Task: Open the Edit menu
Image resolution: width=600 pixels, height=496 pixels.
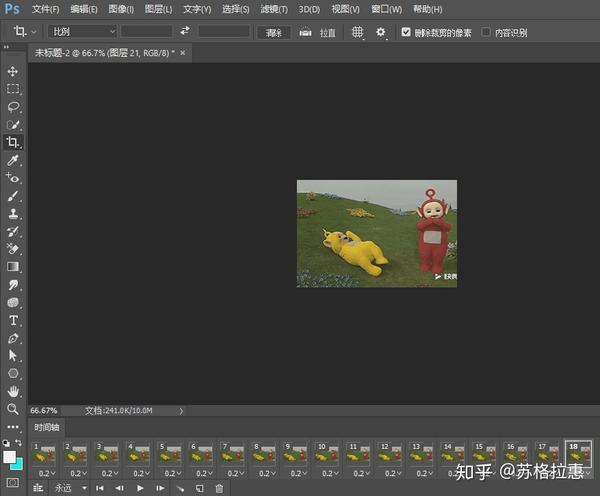Action: coord(84,9)
